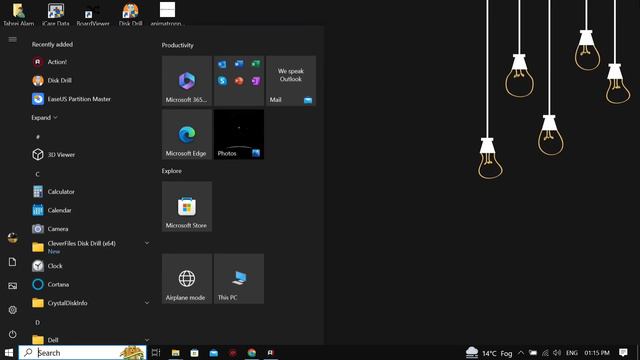Open the Mail app from the taskbar
This screenshot has width=640, height=360.
point(213,353)
